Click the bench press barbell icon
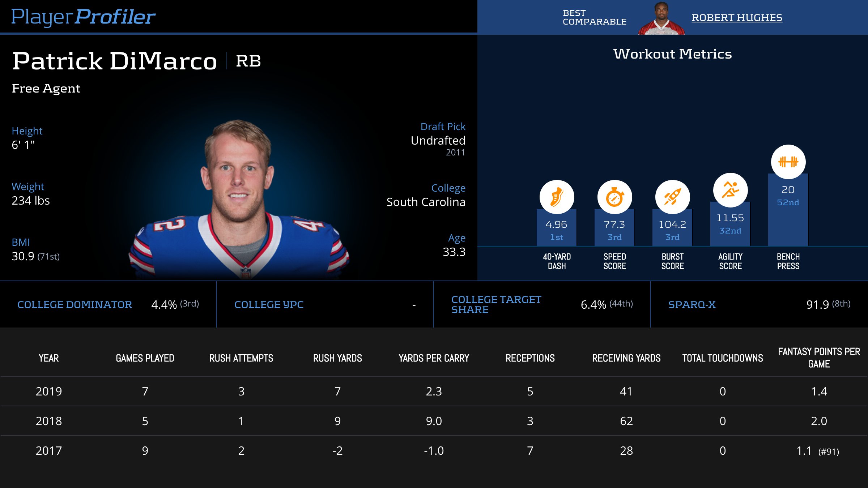Viewport: 868px width, 488px height. [788, 162]
